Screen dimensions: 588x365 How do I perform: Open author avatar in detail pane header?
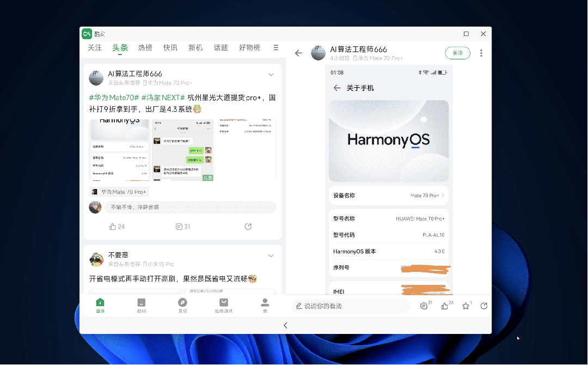318,53
